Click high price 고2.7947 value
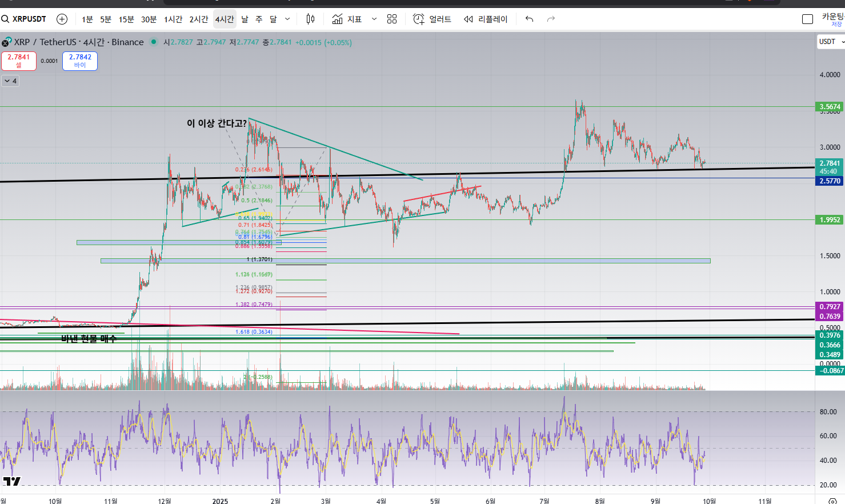The width and height of the screenshot is (845, 504). pyautogui.click(x=211, y=42)
